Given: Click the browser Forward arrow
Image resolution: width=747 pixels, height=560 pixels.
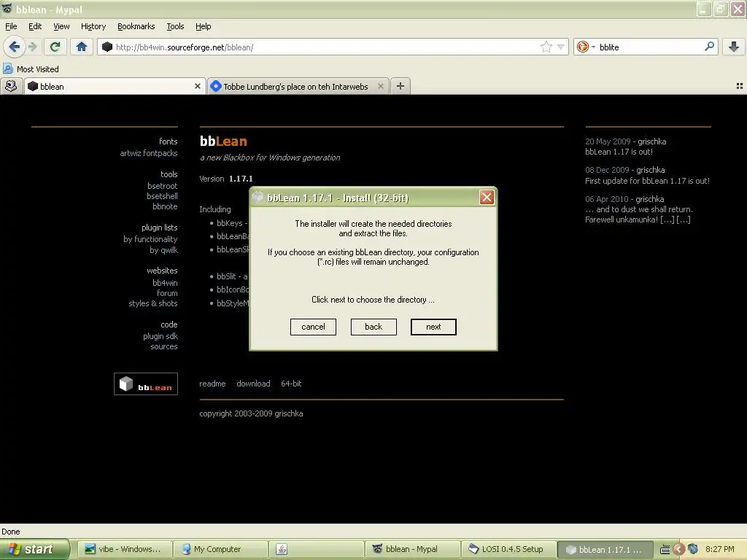Looking at the screenshot, I should click(x=32, y=47).
